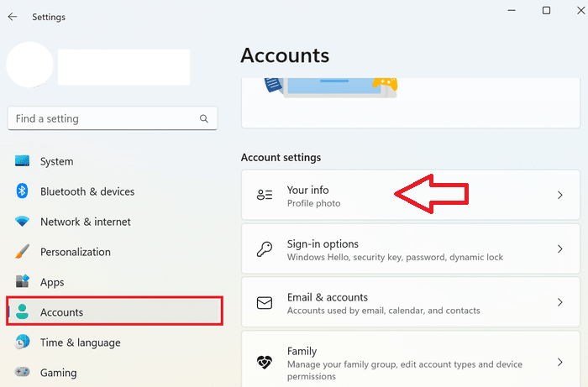588x387 pixels.
Task: Click the Gaming controller icon
Action: 22,372
